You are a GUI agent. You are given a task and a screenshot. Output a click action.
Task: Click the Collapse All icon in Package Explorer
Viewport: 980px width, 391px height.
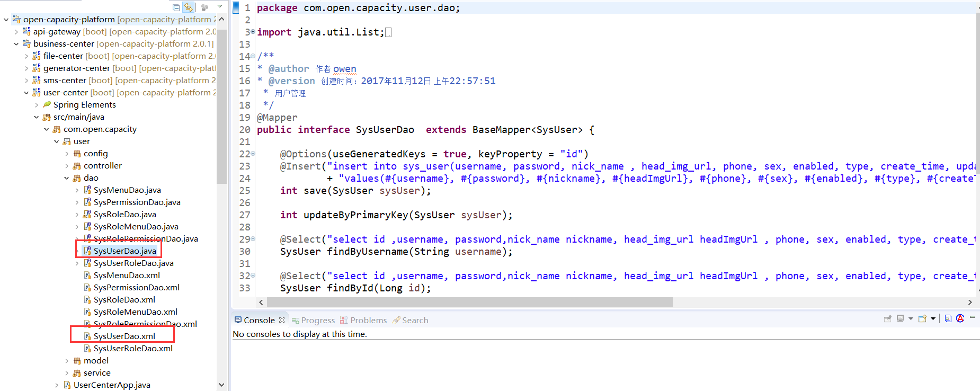[x=176, y=7]
